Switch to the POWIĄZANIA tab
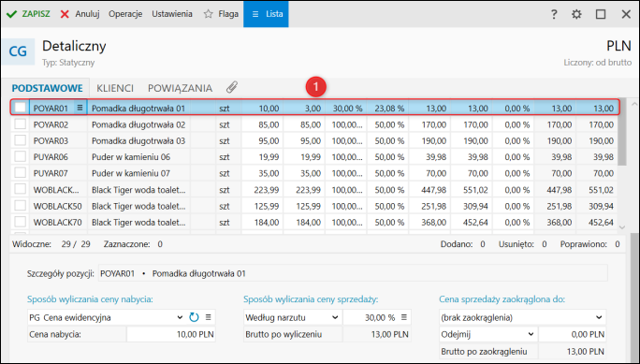Viewport: 640px width, 364px height. click(180, 88)
